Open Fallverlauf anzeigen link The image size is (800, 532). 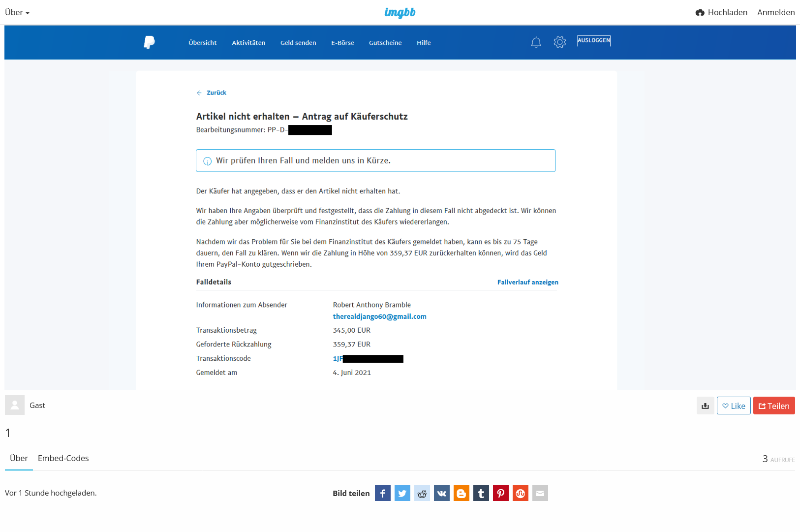coord(528,282)
